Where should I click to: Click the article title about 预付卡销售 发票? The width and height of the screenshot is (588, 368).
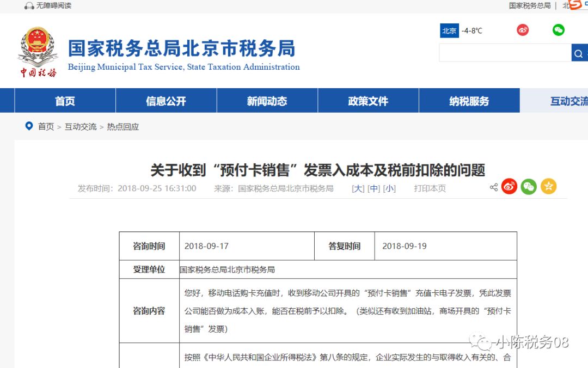(318, 170)
